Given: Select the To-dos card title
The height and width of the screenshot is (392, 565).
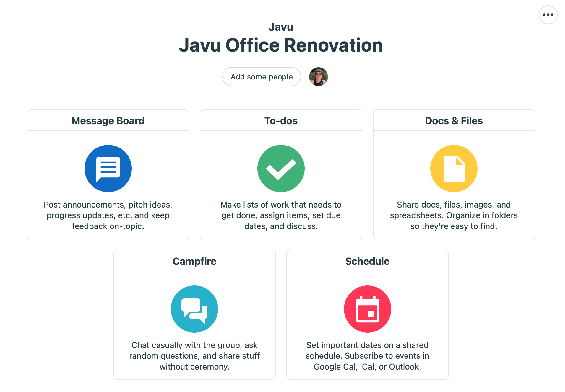Looking at the screenshot, I should 281,121.
